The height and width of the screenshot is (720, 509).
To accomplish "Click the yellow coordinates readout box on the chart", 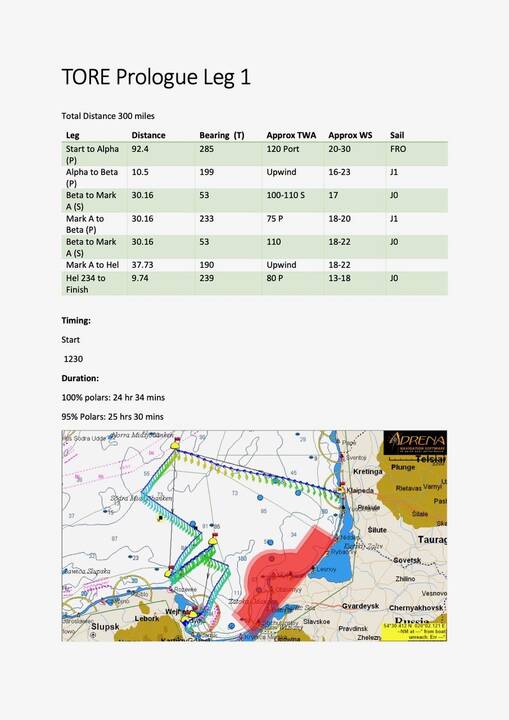I will pyautogui.click(x=414, y=632).
